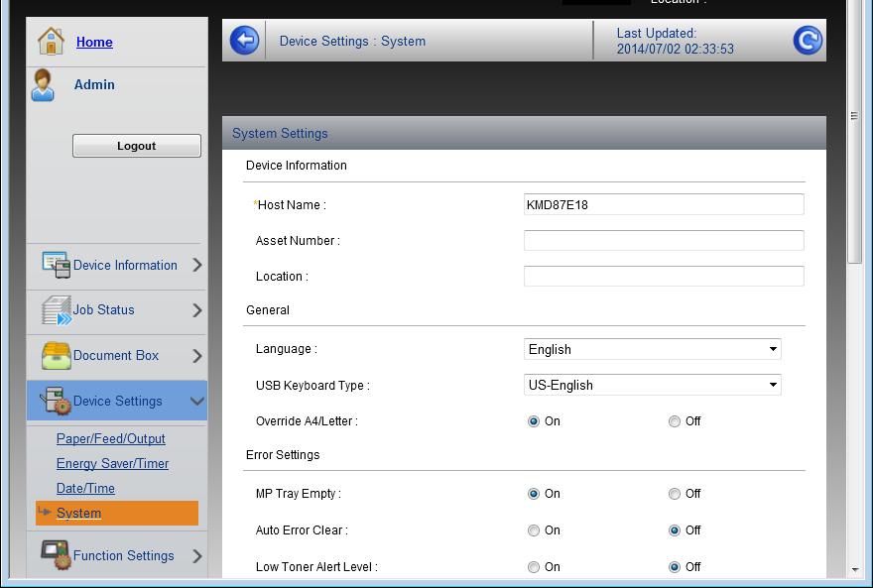The image size is (873, 588).
Task: Click the Job Status sidebar icon
Action: (x=57, y=309)
